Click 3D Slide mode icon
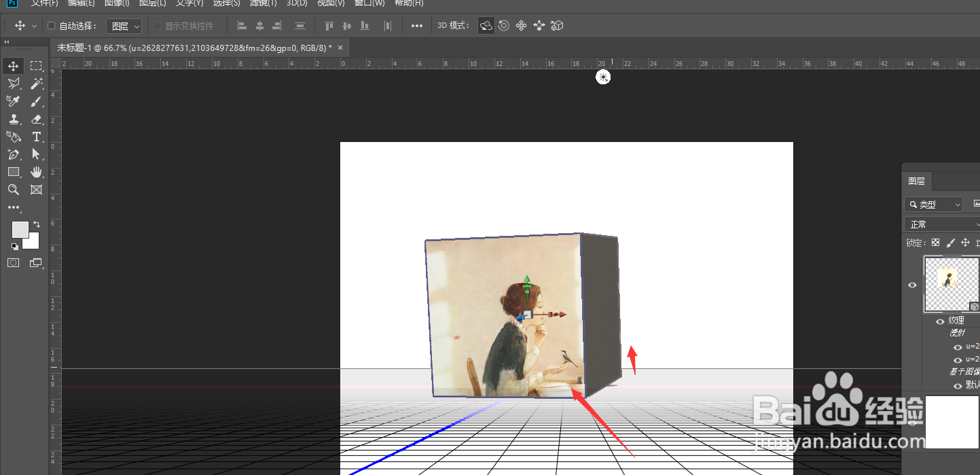This screenshot has height=475, width=980. (539, 26)
